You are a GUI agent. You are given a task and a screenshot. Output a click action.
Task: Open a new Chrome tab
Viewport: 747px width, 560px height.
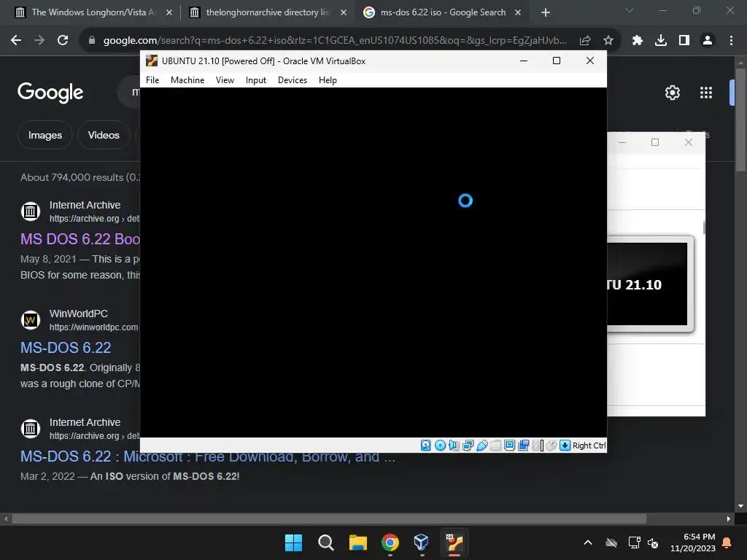[x=546, y=12]
